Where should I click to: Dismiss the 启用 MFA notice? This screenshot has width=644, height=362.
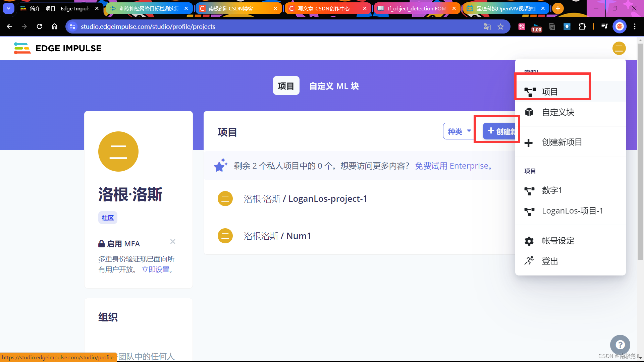pyautogui.click(x=173, y=242)
